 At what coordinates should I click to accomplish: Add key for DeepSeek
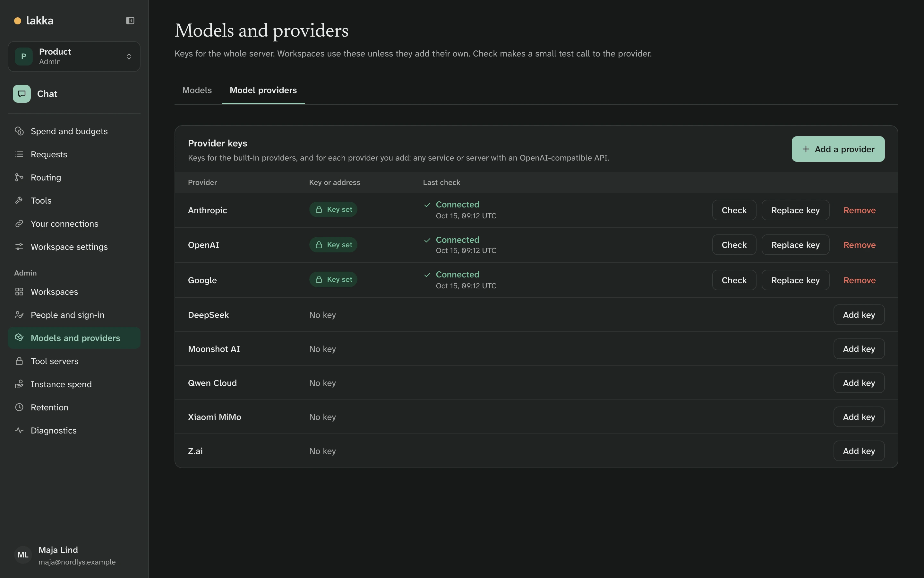(859, 315)
